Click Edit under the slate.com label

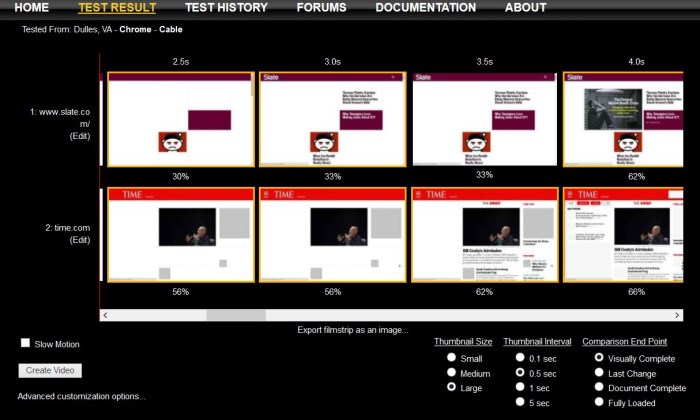[x=79, y=135]
